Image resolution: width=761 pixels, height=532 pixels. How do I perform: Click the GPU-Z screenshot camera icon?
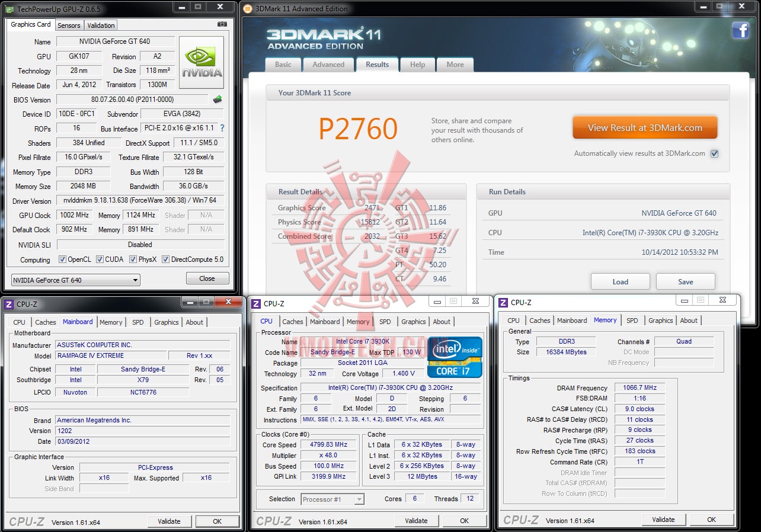[222, 24]
